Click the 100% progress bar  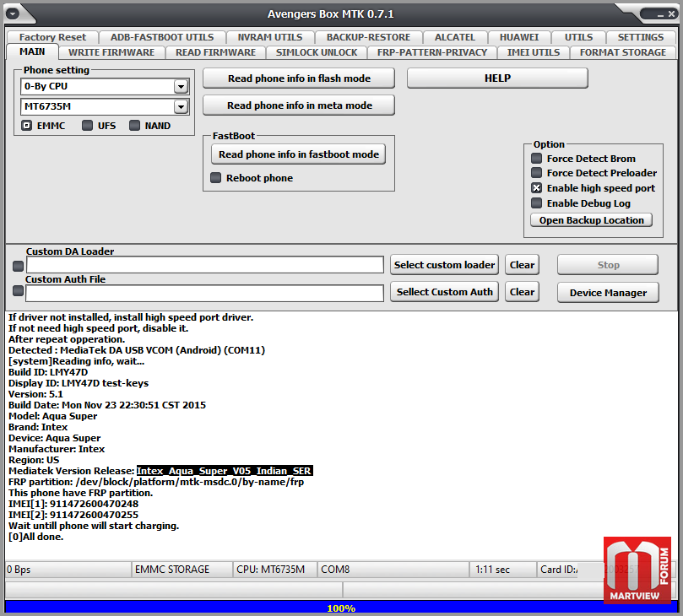(x=341, y=608)
